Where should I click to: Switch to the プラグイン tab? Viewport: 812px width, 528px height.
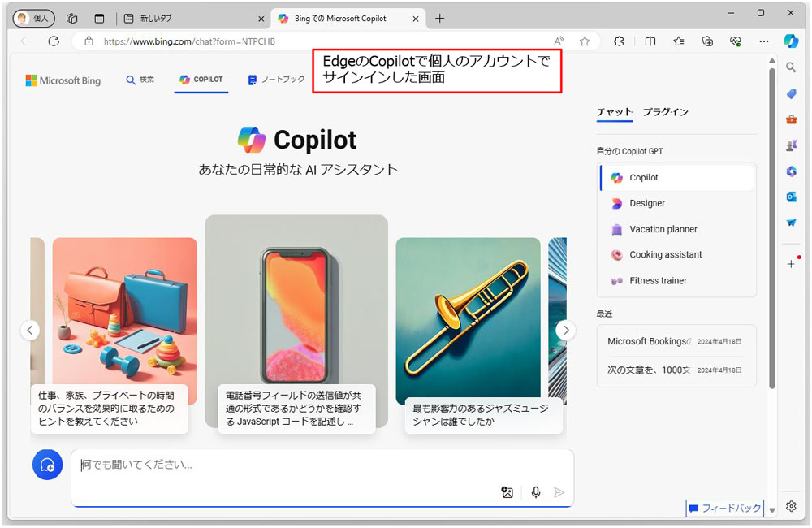[666, 111]
